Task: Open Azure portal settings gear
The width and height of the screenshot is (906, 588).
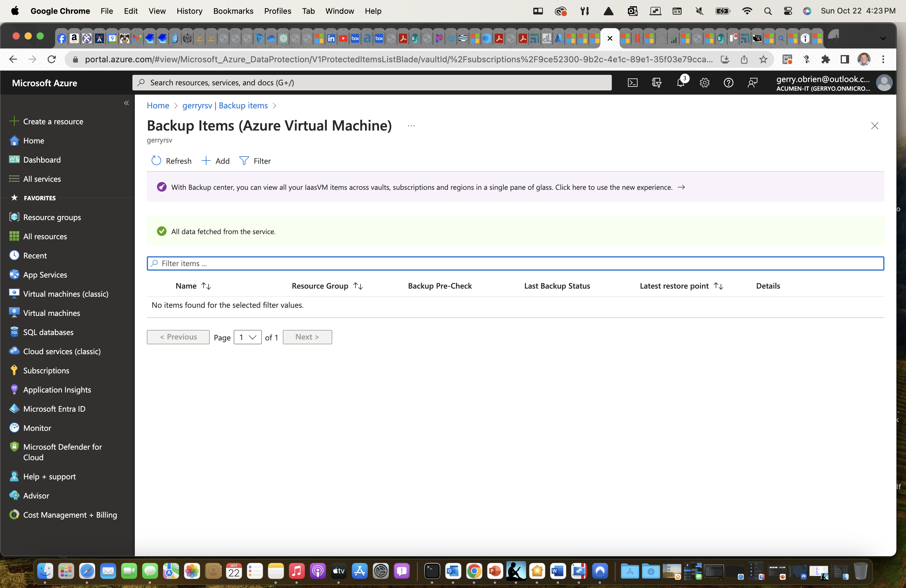Action: pos(704,83)
